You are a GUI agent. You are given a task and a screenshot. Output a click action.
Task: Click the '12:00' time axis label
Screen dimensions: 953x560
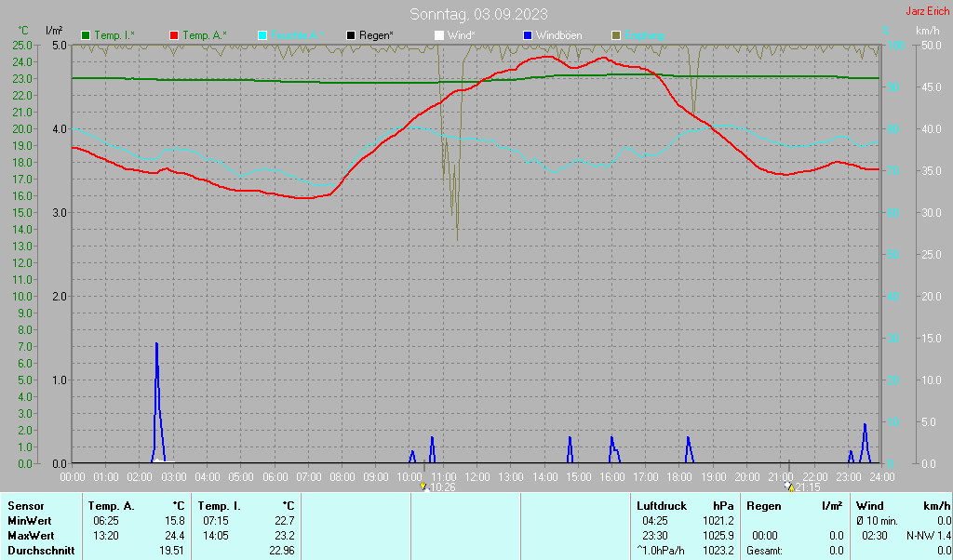[x=476, y=477]
